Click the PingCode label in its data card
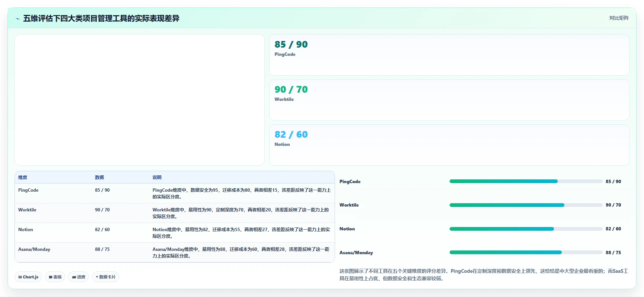This screenshot has width=644, height=297. click(285, 54)
